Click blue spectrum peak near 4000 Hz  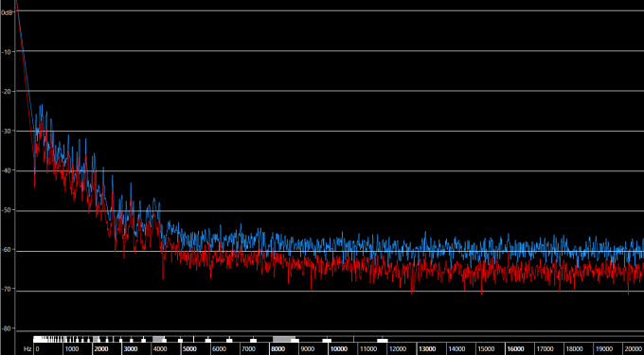tap(154, 200)
